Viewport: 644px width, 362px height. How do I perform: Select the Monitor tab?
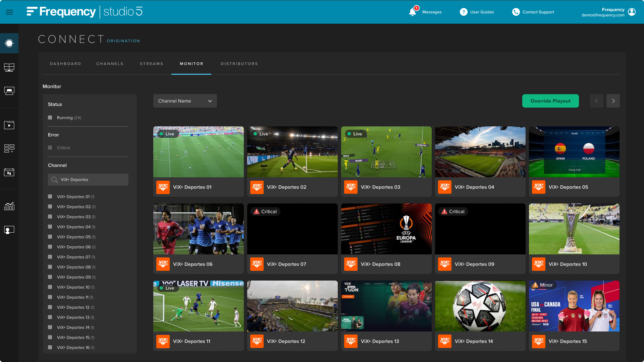pyautogui.click(x=192, y=64)
